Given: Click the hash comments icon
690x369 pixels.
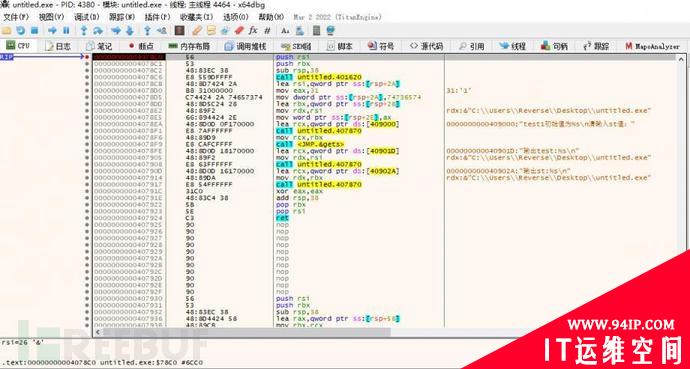Looking at the screenshot, I should click(x=268, y=31).
